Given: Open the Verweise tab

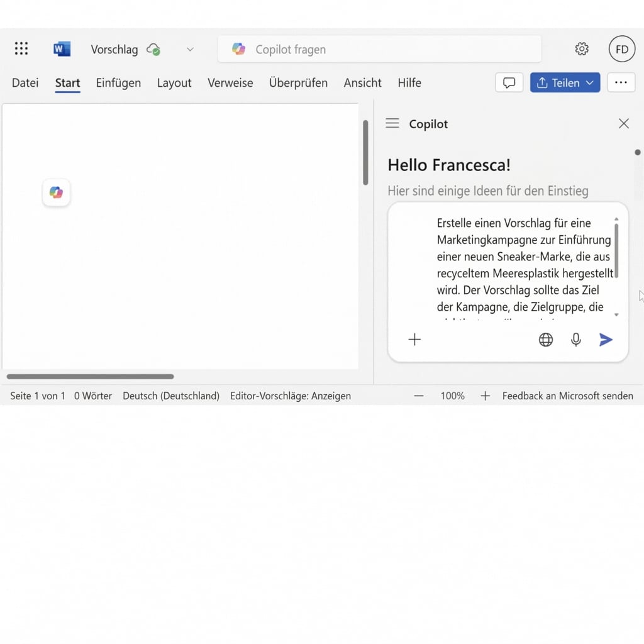Looking at the screenshot, I should tap(230, 83).
